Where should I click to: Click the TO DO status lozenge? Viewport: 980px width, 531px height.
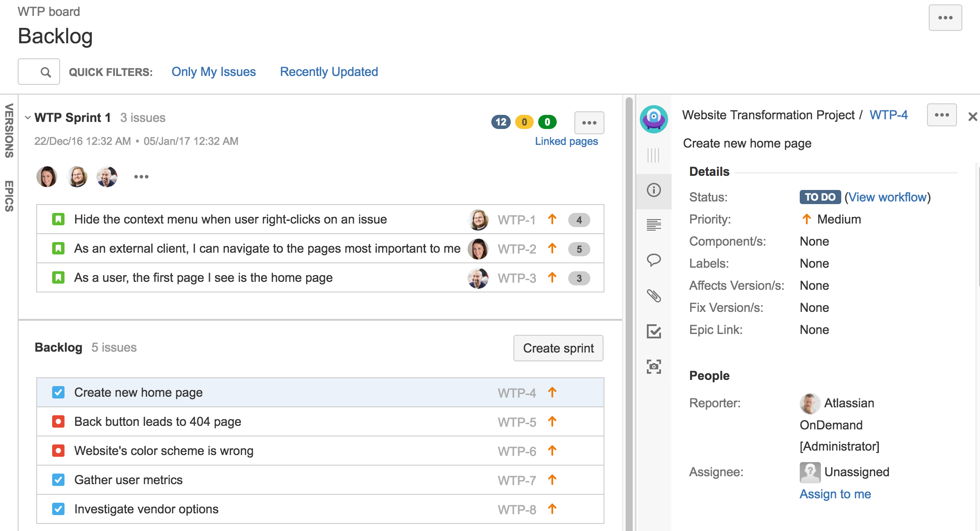[x=820, y=197]
